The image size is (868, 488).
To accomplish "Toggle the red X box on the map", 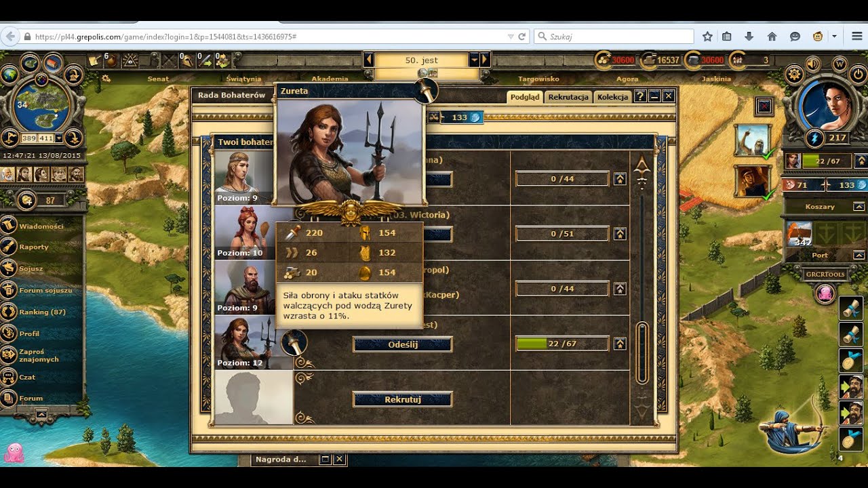I will coord(764,106).
